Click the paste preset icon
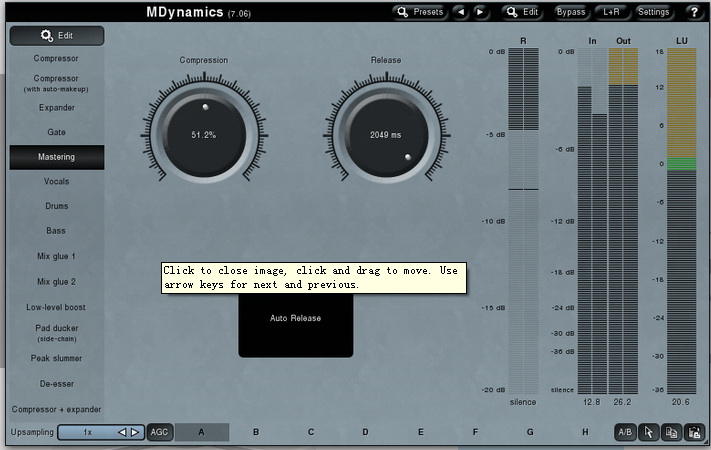Screen dimensions: 711x450 695,432
